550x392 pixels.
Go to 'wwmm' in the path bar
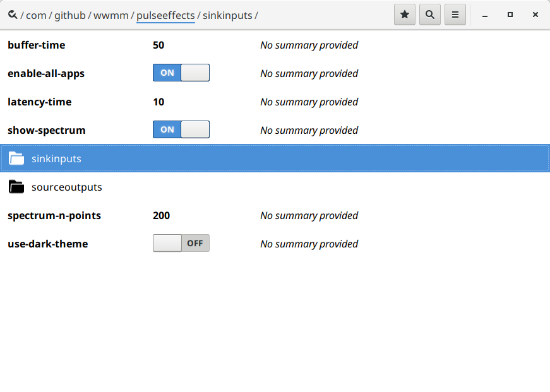111,15
